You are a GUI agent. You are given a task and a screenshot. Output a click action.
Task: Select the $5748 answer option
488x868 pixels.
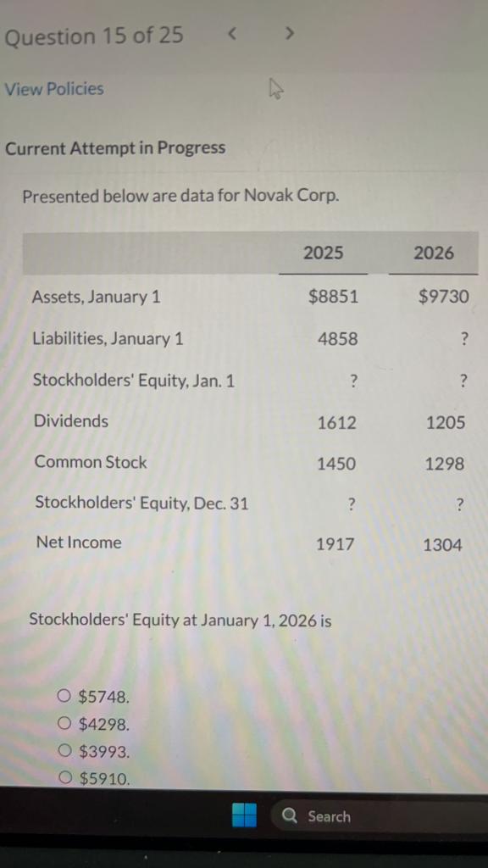[x=64, y=696]
